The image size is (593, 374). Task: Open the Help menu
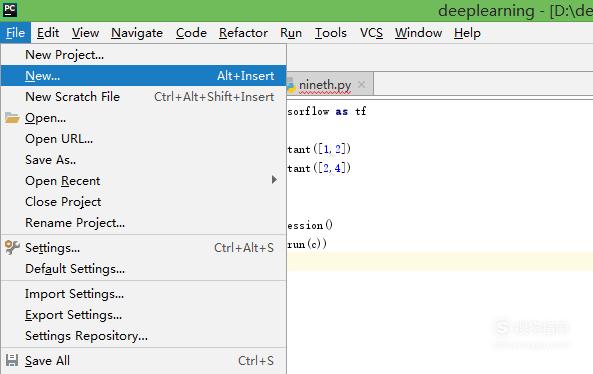click(x=467, y=33)
